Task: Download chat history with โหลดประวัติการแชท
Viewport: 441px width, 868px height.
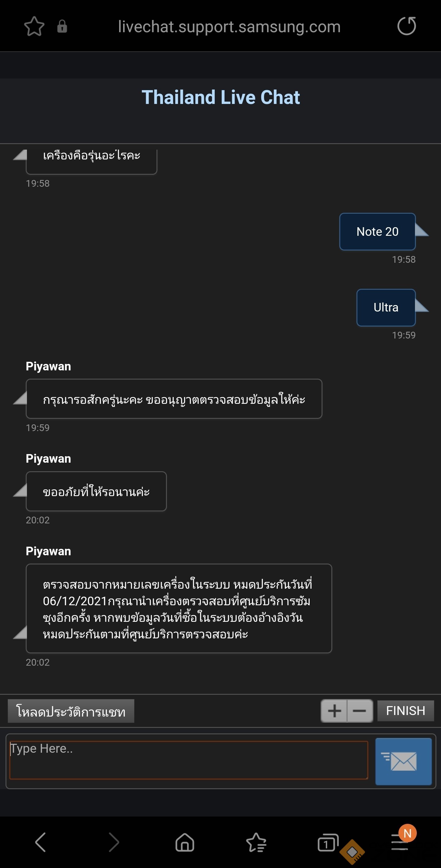Action: (x=71, y=711)
